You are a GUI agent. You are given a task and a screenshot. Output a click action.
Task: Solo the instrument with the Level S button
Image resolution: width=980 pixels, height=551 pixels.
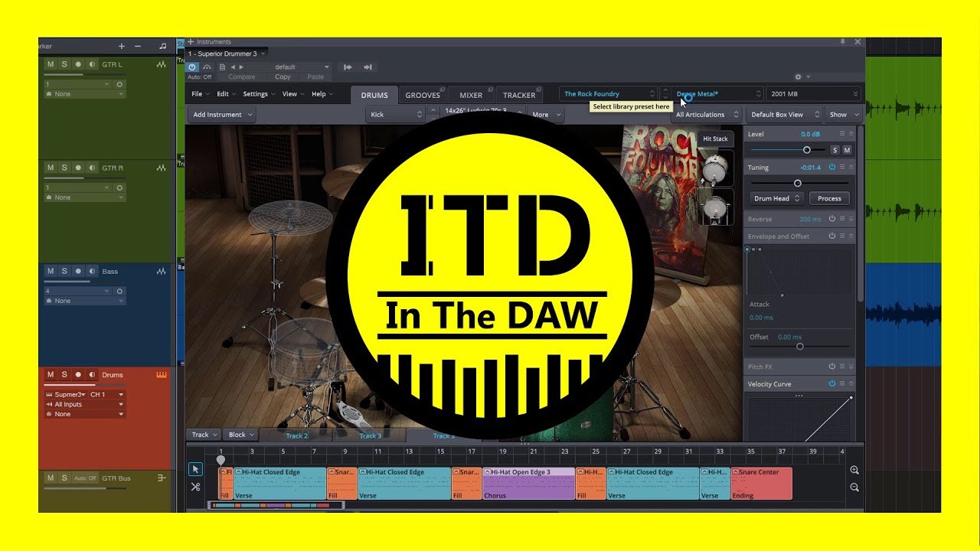point(835,150)
